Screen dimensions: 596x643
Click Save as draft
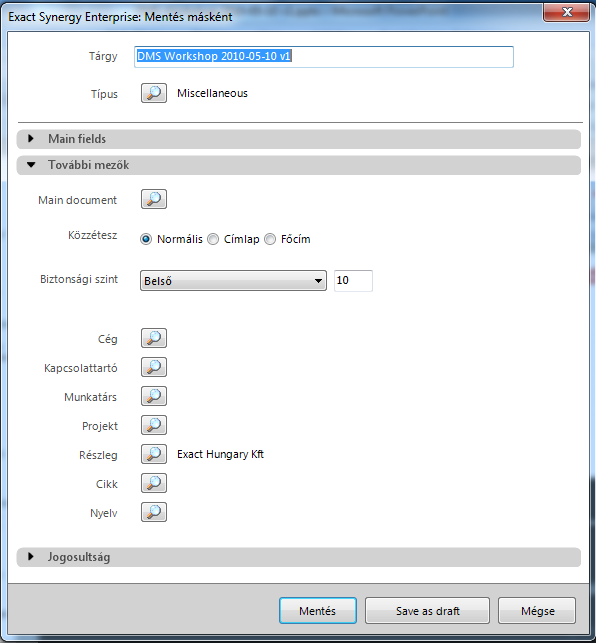(x=427, y=611)
